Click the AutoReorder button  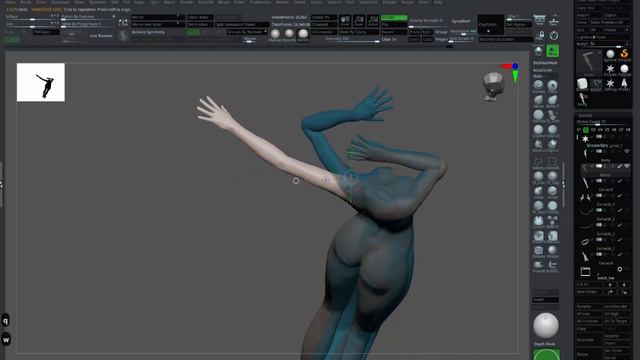tap(617, 307)
